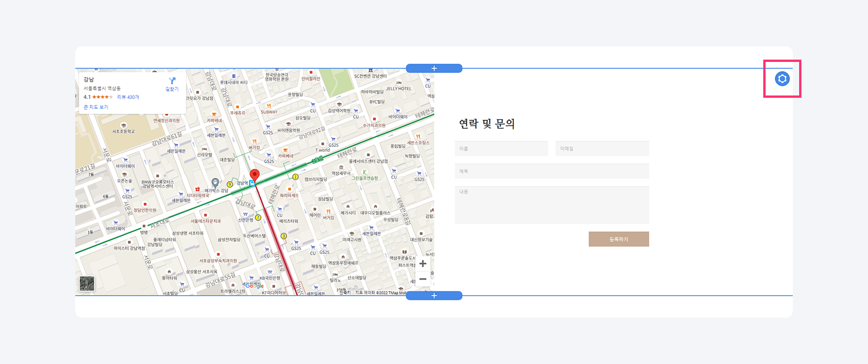Switch to satellite view thumbnail
Screen dimensions: 868x364
pyautogui.click(x=87, y=284)
